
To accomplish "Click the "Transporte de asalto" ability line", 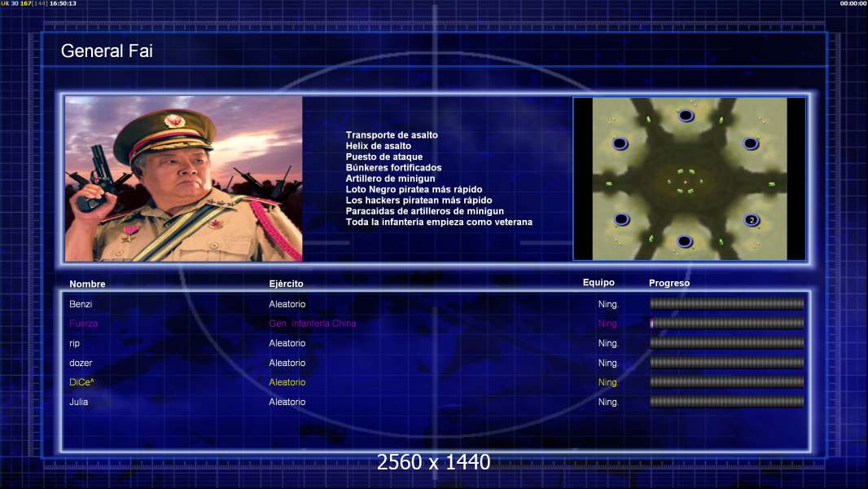I will pos(392,135).
